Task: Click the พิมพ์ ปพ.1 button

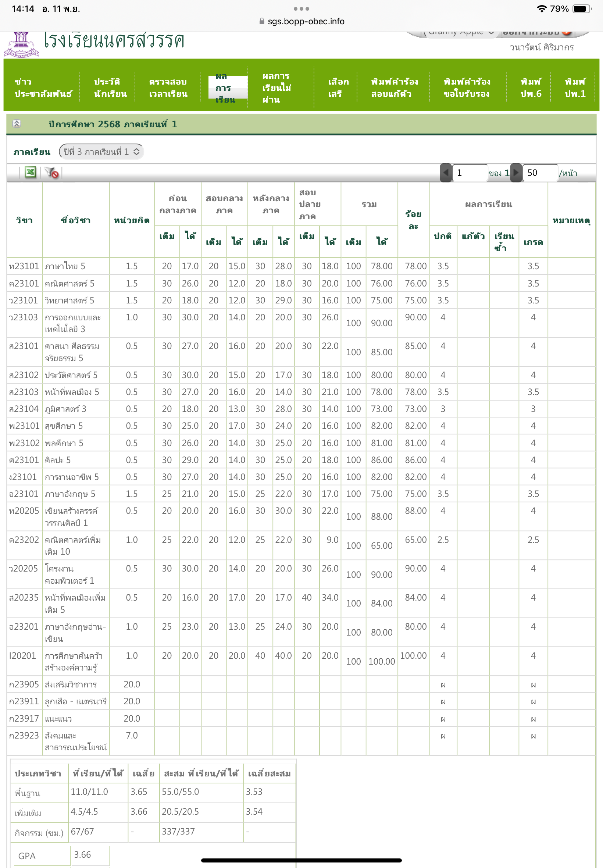Action: [x=575, y=88]
